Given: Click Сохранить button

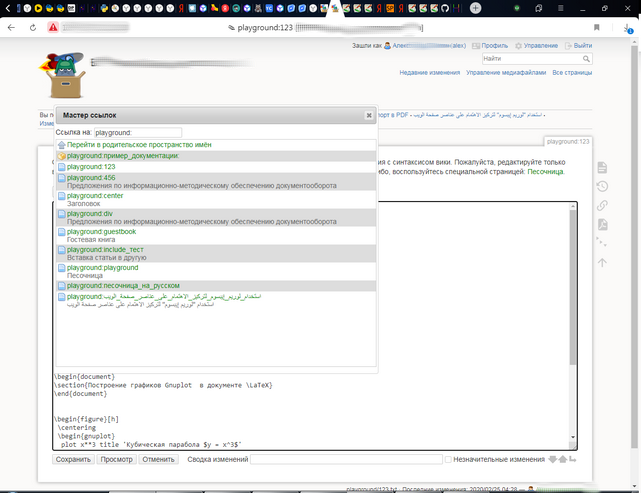Looking at the screenshot, I should coord(73,459).
